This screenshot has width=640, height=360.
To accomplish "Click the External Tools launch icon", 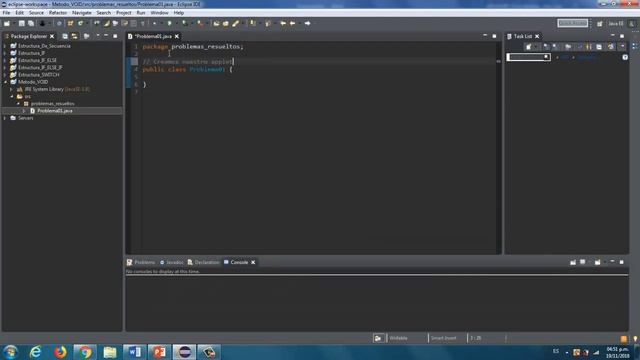I will coord(200,24).
